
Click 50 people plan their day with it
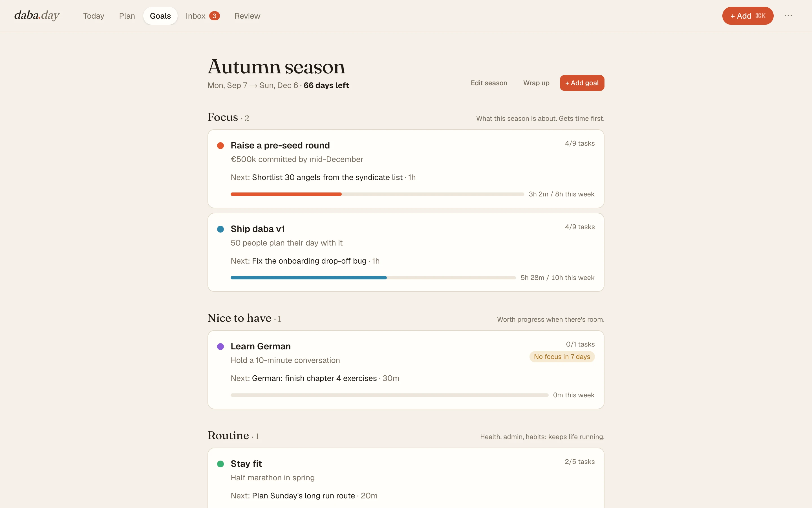pos(286,243)
